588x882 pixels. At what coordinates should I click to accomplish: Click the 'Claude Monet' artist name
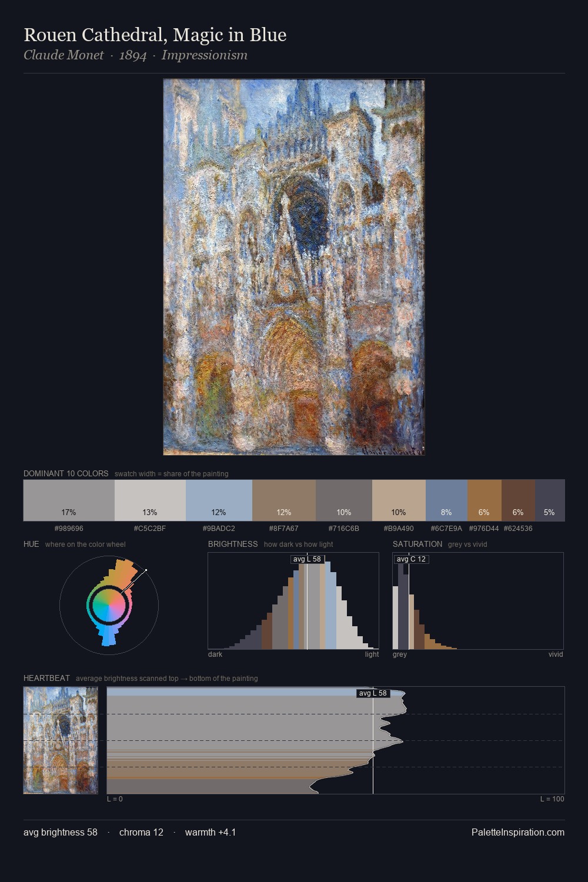pyautogui.click(x=64, y=55)
